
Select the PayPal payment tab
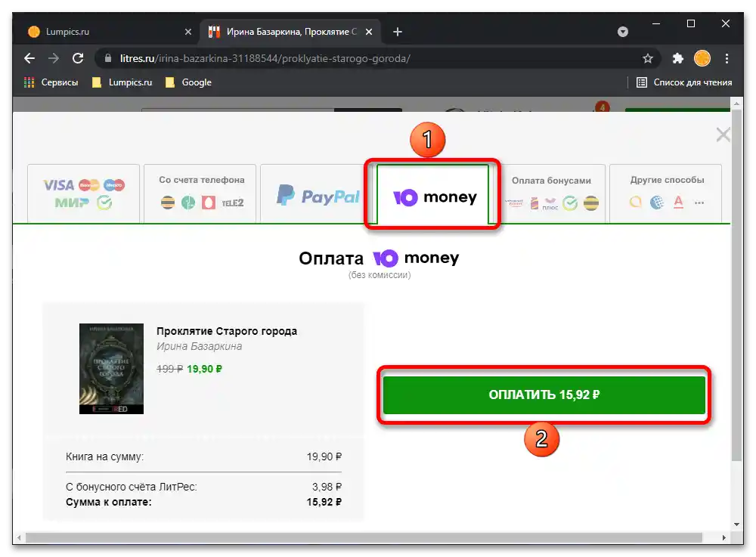tap(316, 193)
